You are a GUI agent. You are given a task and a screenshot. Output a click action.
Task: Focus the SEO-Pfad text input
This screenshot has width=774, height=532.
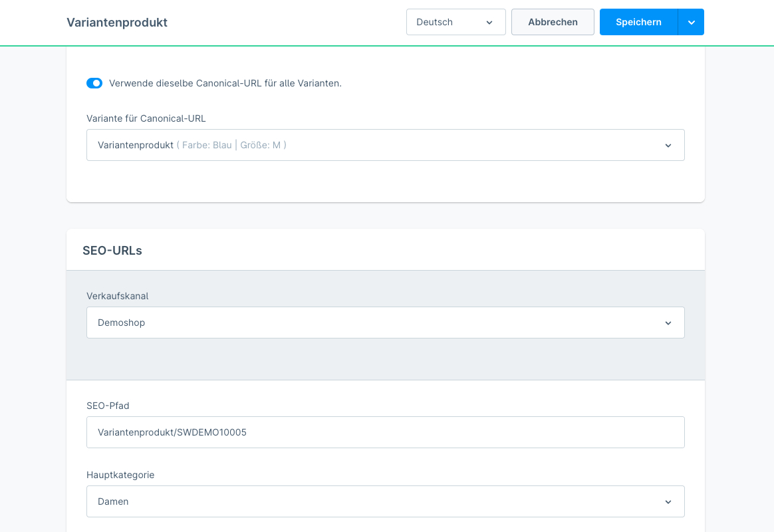coord(385,432)
